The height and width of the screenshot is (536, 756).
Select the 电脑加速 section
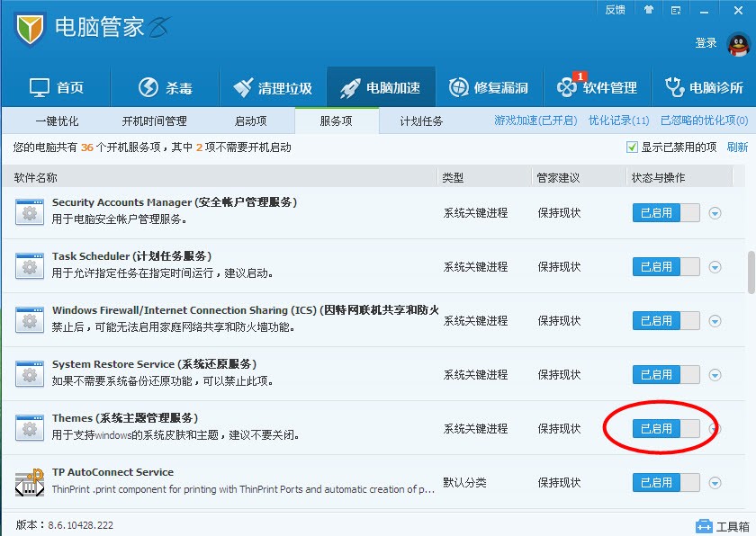(381, 87)
